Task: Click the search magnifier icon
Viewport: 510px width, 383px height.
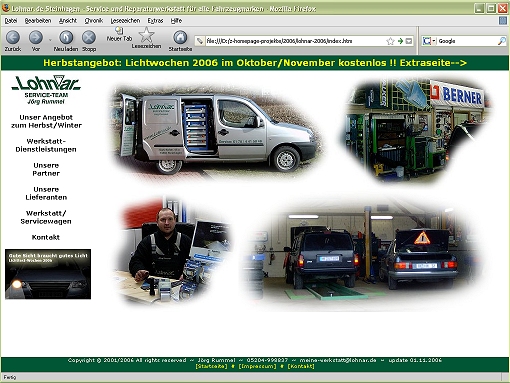Action: pyautogui.click(x=501, y=41)
